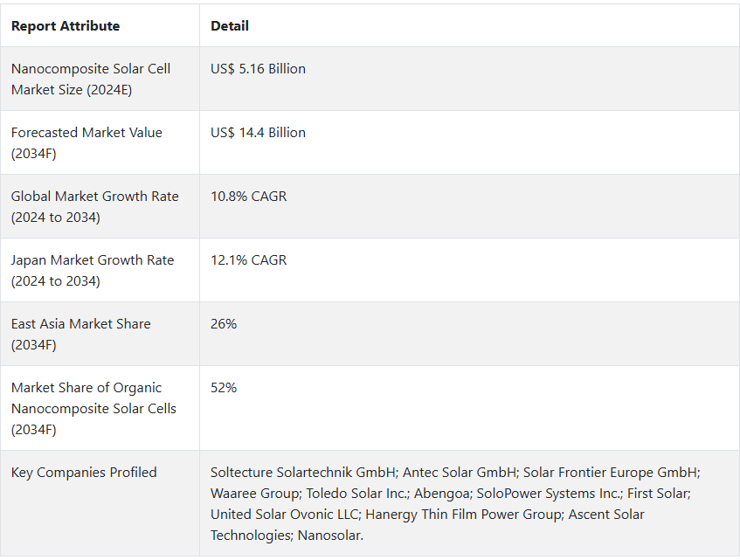Click Hanergy Thin Film Power Group text
Viewport: 740px width, 560px height.
pyautogui.click(x=463, y=515)
